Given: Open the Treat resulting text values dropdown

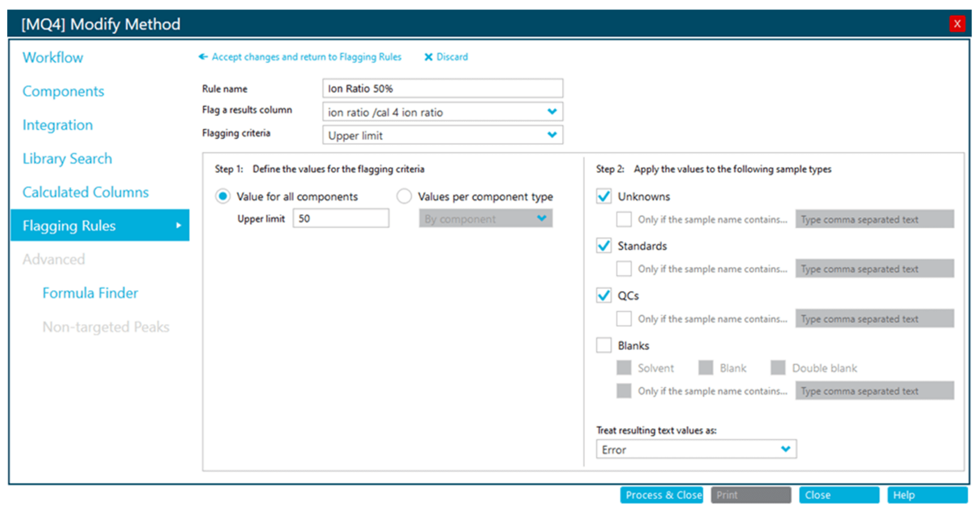Looking at the screenshot, I should (785, 449).
